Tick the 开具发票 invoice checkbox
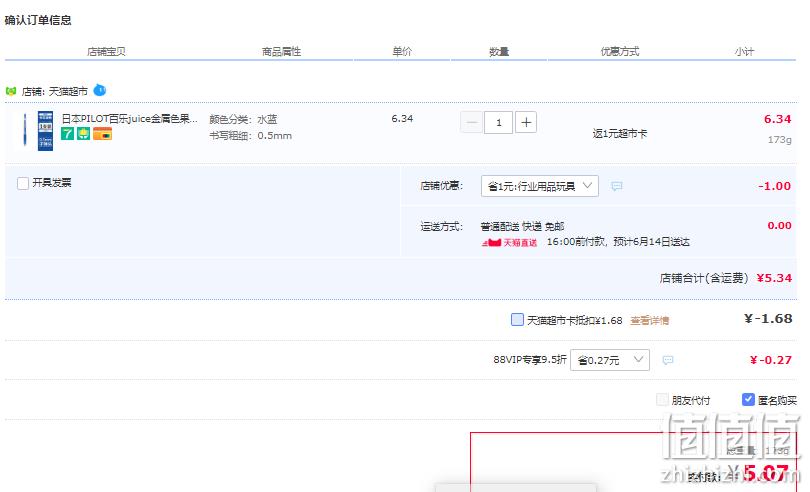Screen dimensions: 810x492 pos(23,183)
